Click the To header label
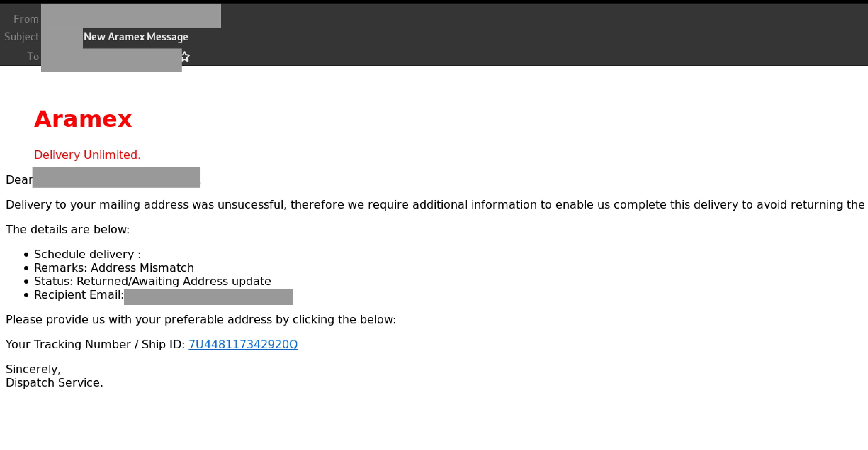Image resolution: width=868 pixels, height=450 pixels. (33, 56)
